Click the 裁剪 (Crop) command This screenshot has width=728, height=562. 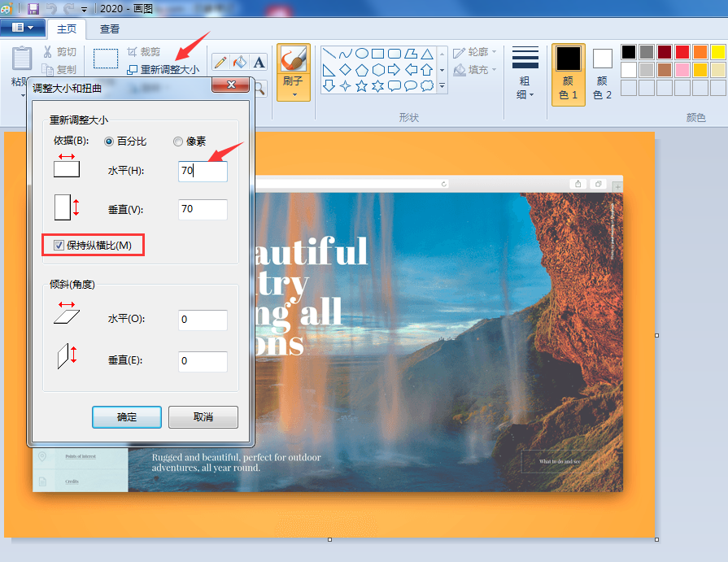(144, 51)
